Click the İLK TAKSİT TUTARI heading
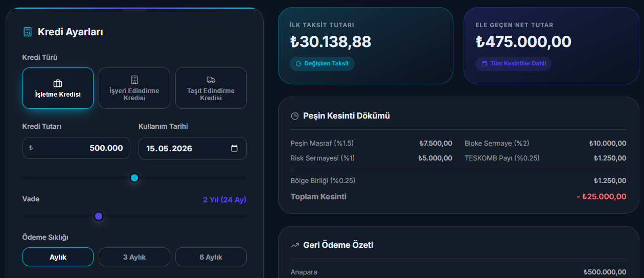644x278 pixels. (x=321, y=25)
